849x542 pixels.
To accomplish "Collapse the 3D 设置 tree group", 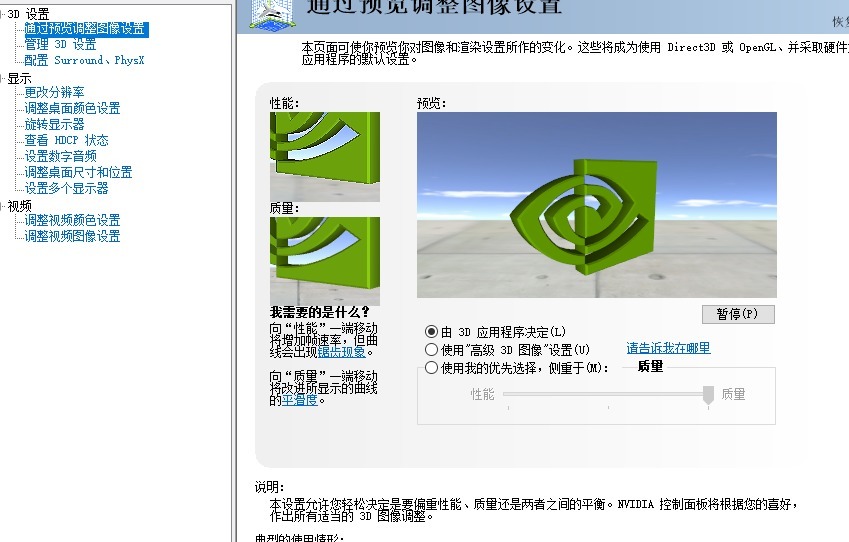I will (x=2, y=14).
